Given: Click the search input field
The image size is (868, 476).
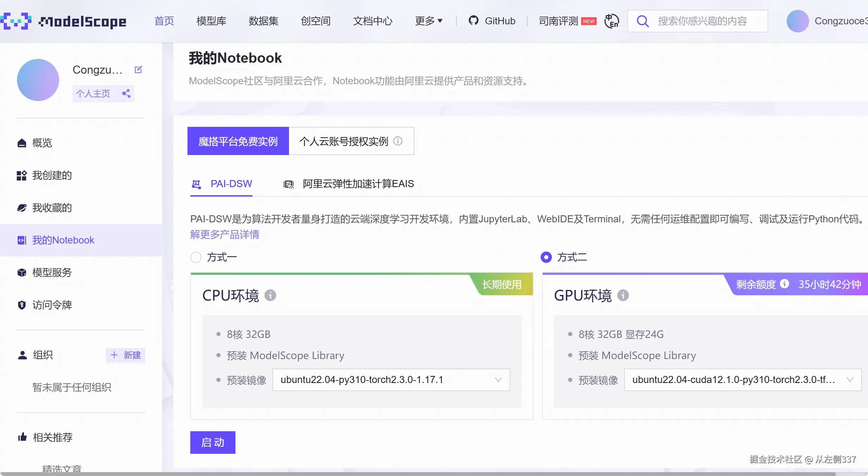Looking at the screenshot, I should pyautogui.click(x=702, y=21).
